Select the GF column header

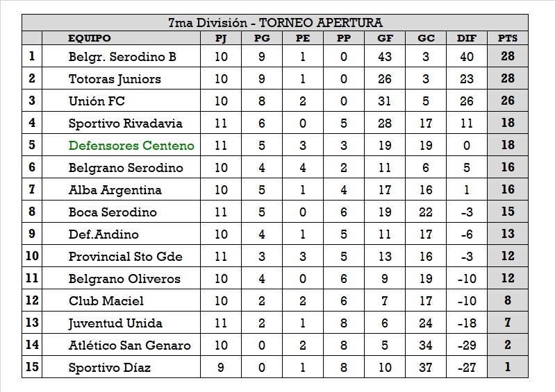384,38
